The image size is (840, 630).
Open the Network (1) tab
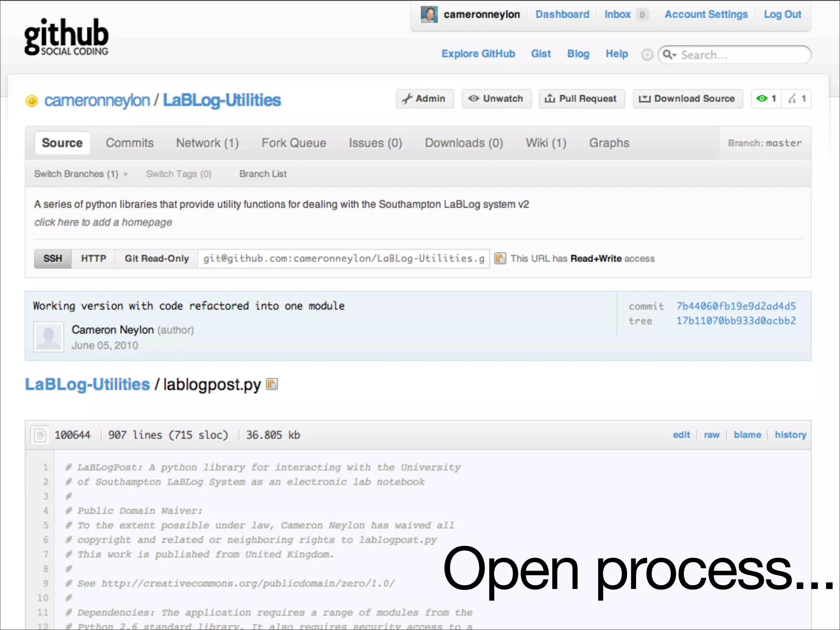tap(208, 143)
